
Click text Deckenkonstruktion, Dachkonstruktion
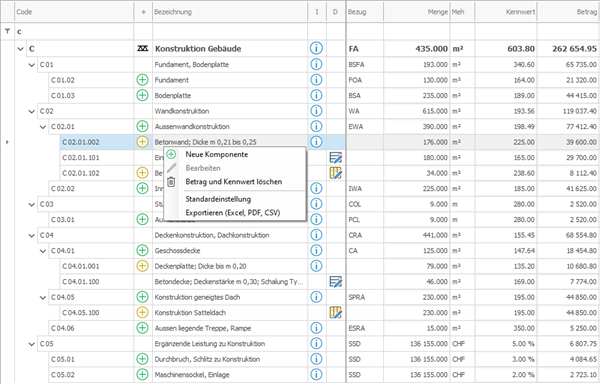[x=212, y=235]
